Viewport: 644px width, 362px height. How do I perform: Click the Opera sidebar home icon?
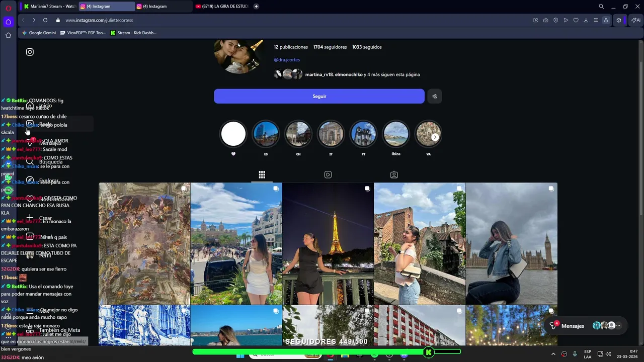8,22
